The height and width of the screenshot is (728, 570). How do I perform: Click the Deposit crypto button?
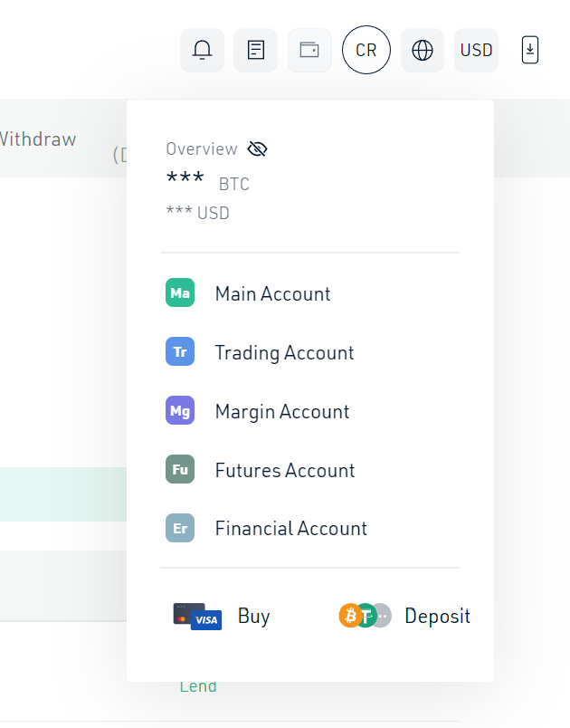coord(404,616)
